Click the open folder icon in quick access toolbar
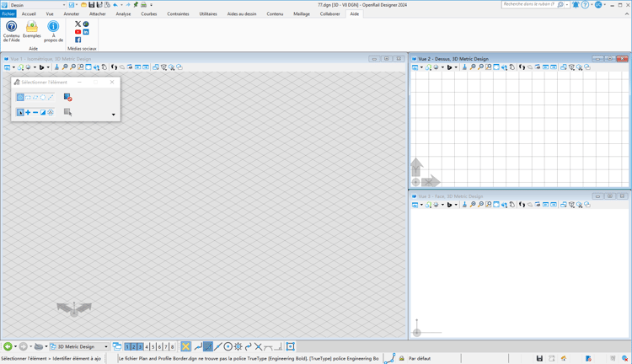Image resolution: width=632 pixels, height=364 pixels. [x=83, y=5]
